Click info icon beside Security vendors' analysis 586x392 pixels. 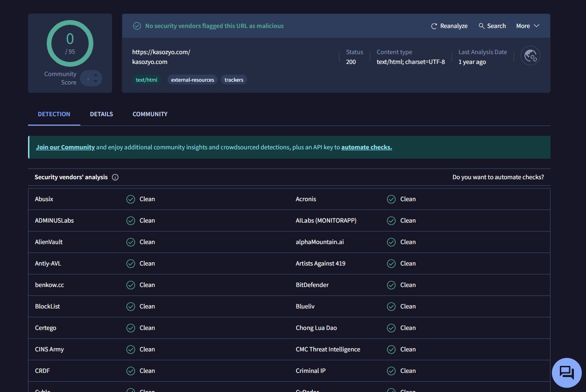pyautogui.click(x=115, y=177)
